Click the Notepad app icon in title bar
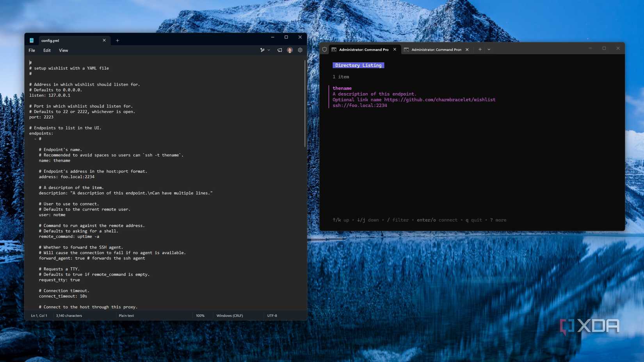This screenshot has width=644, height=362. (x=32, y=41)
